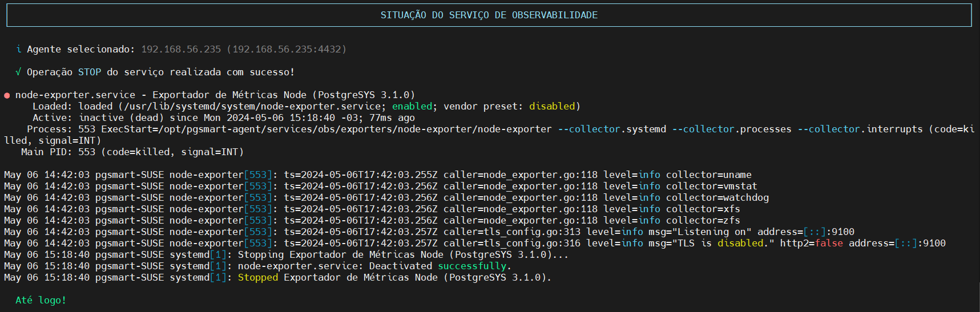Click the log entry 'collector=uname'

pos(709,175)
